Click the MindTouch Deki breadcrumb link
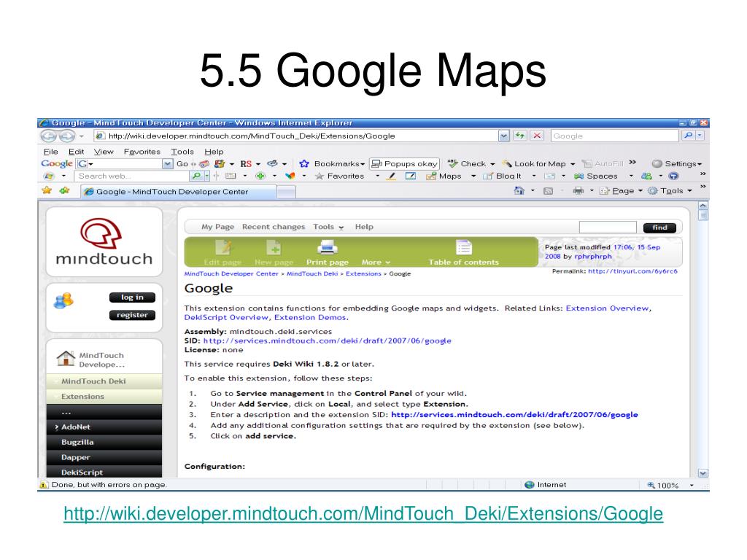 pos(312,274)
